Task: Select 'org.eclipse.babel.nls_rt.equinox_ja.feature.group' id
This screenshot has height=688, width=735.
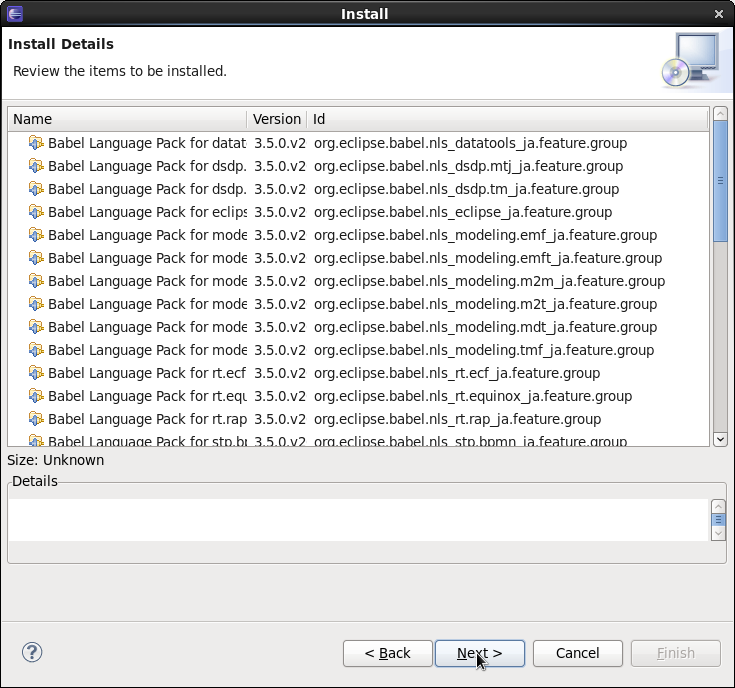Action: [x=473, y=396]
